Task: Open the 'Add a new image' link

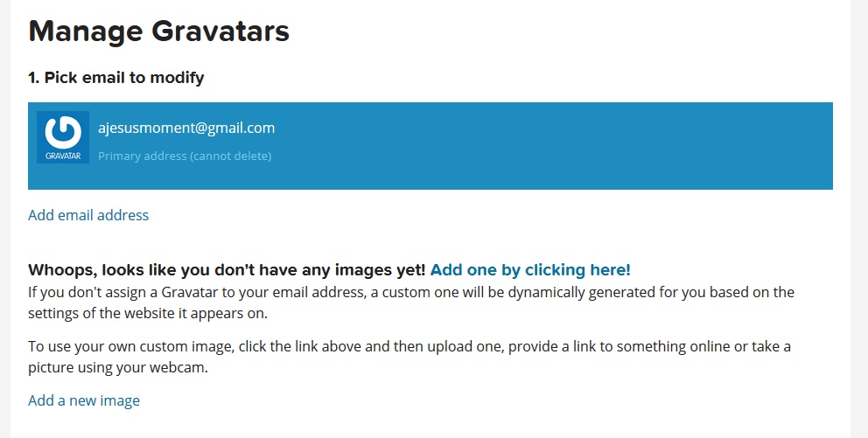Action: (x=84, y=400)
